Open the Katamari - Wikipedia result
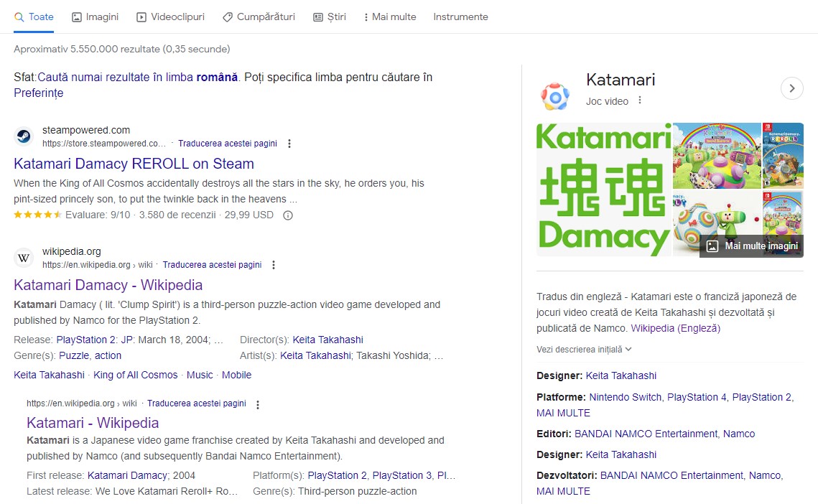This screenshot has height=504, width=818. [x=93, y=423]
